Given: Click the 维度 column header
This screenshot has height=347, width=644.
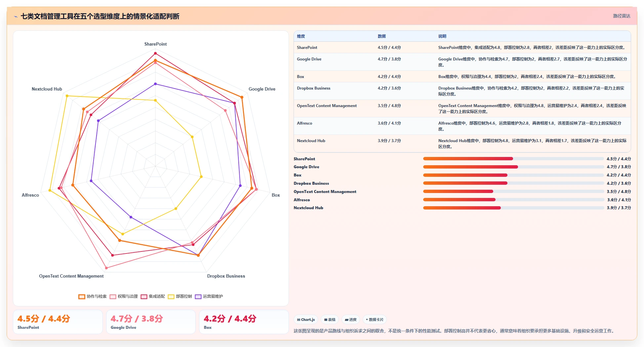Looking at the screenshot, I should tap(301, 36).
